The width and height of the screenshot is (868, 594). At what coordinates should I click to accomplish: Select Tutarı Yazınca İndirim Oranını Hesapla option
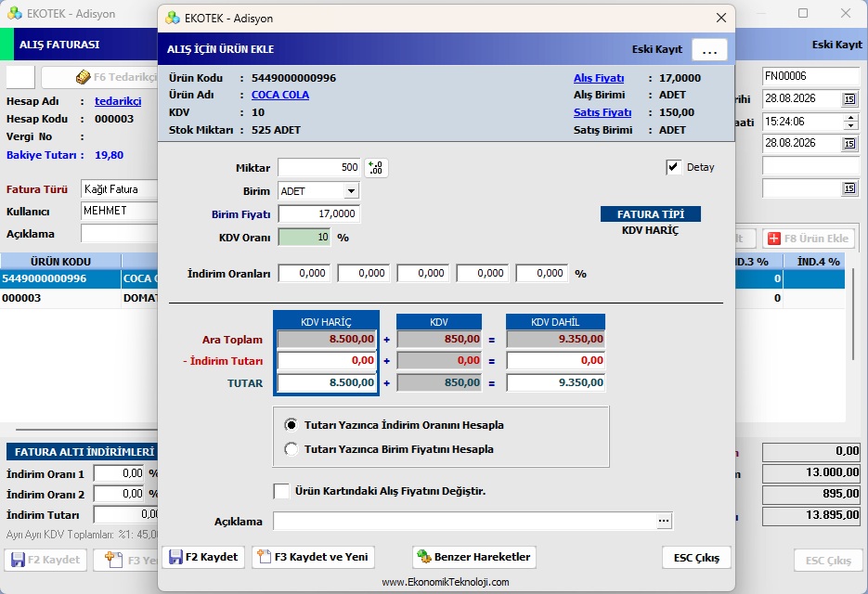pos(291,425)
